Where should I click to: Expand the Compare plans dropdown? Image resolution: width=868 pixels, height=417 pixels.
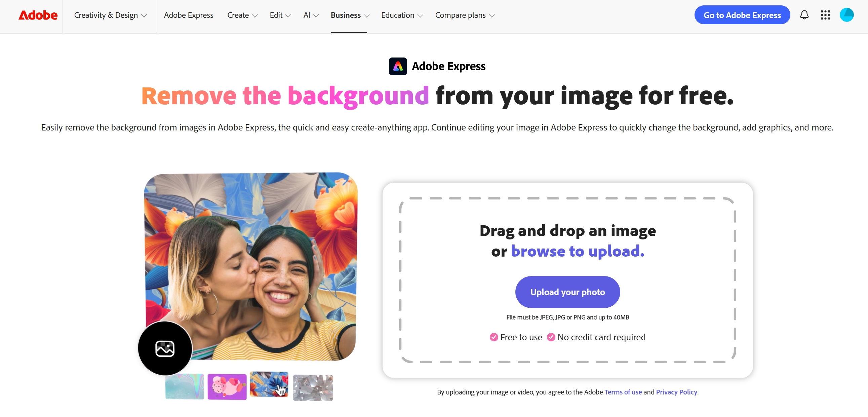[464, 15]
